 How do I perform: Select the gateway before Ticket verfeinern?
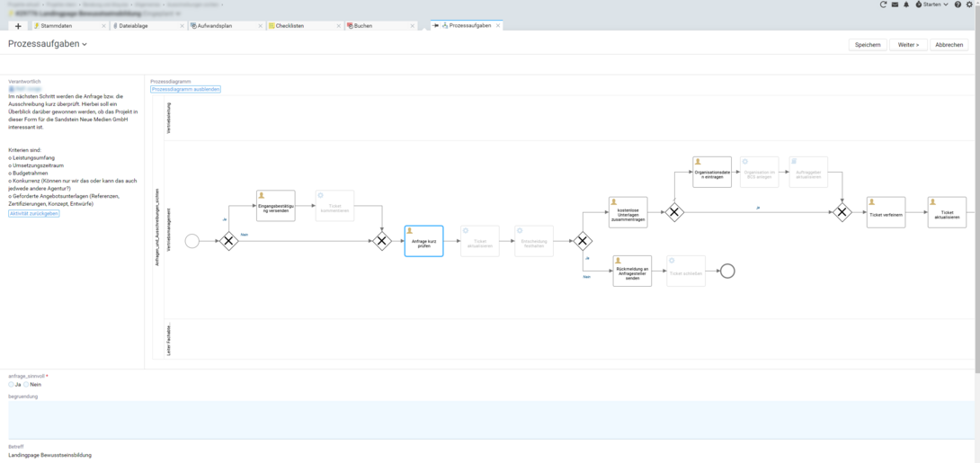coord(842,212)
